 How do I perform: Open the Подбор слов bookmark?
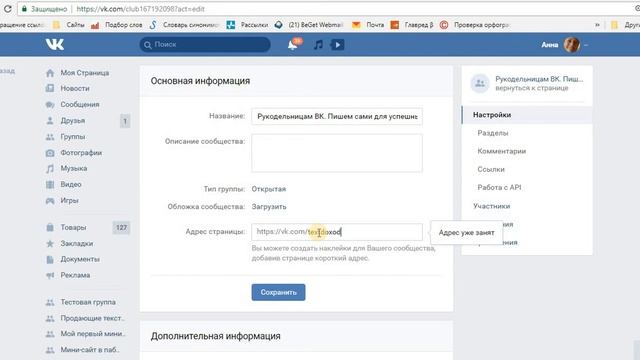(x=117, y=25)
